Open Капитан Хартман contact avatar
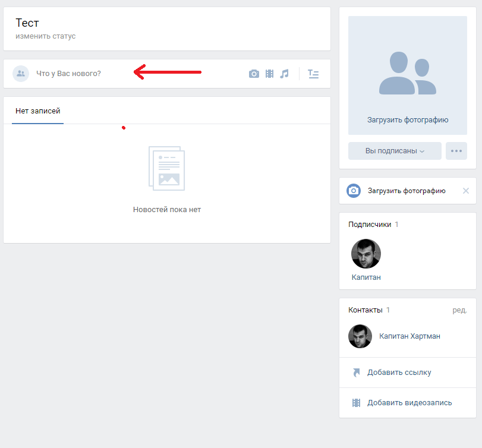 [x=360, y=336]
